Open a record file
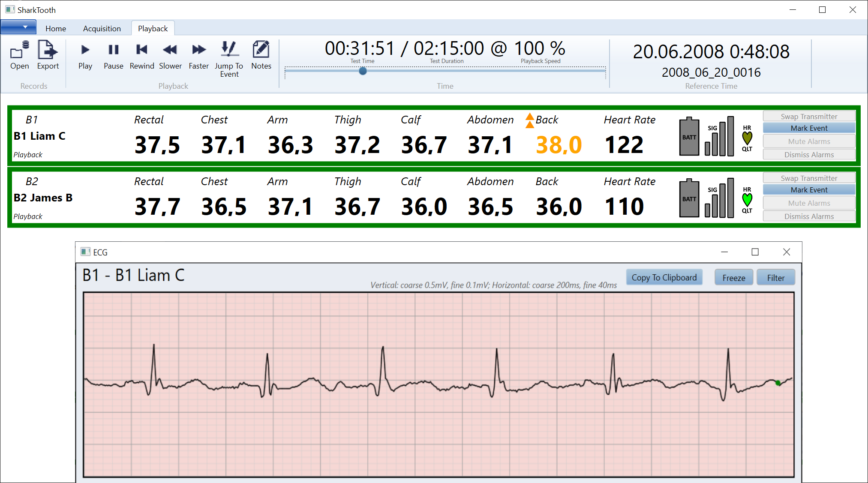This screenshot has width=868, height=483. coord(20,55)
